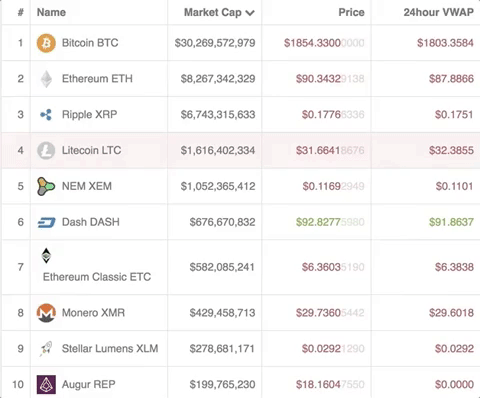The width and height of the screenshot is (480, 398).
Task: Select the highlighted Litecoin LTC row
Action: coord(240,150)
